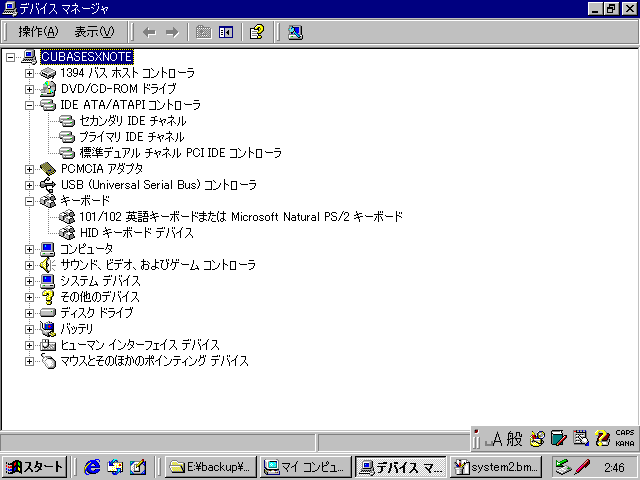Click the ディスク ドライブ icon
Viewport: 640px width, 480px height.
click(48, 313)
